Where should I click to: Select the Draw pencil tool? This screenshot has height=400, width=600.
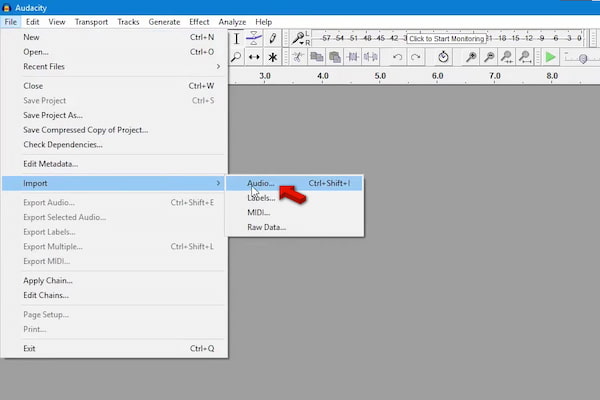(x=272, y=38)
